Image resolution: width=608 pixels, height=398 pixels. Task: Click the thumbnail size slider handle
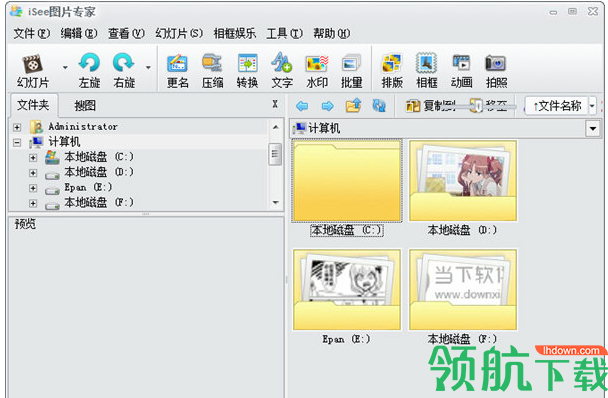click(x=477, y=106)
